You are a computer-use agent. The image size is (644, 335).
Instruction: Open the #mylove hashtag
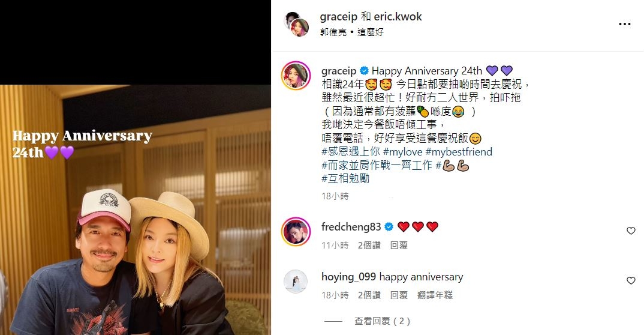click(402, 152)
